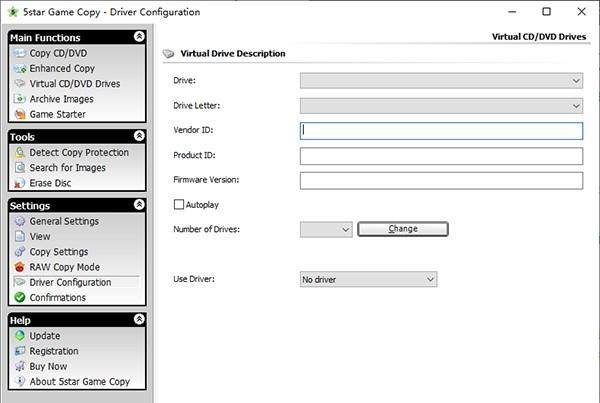This screenshot has width=600, height=403.
Task: Click the About 5star Game Copy icon
Action: click(x=20, y=382)
